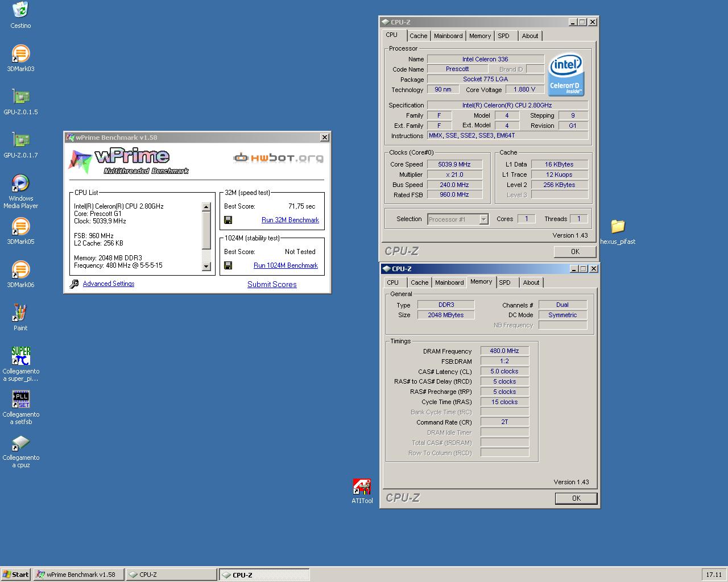Open the setfsb shortcut icon
The width and height of the screenshot is (728, 582).
pyautogui.click(x=20, y=399)
